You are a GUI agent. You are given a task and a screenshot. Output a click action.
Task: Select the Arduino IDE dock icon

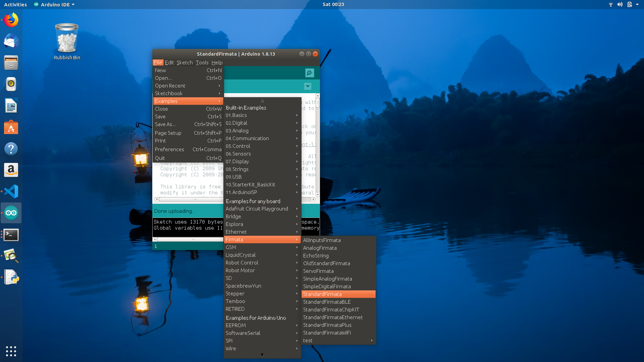11,213
